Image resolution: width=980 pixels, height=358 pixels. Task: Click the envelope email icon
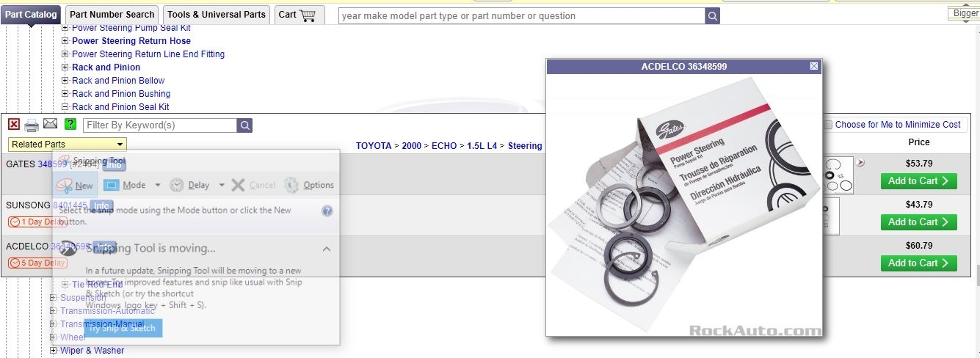click(50, 123)
